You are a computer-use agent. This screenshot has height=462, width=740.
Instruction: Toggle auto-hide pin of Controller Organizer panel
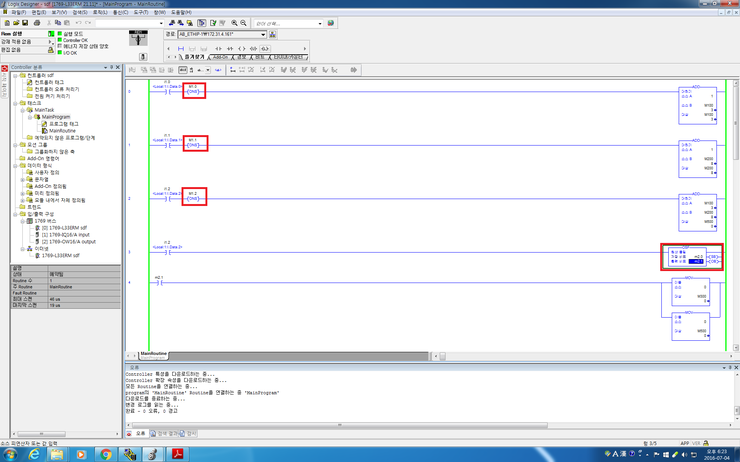(111, 67)
